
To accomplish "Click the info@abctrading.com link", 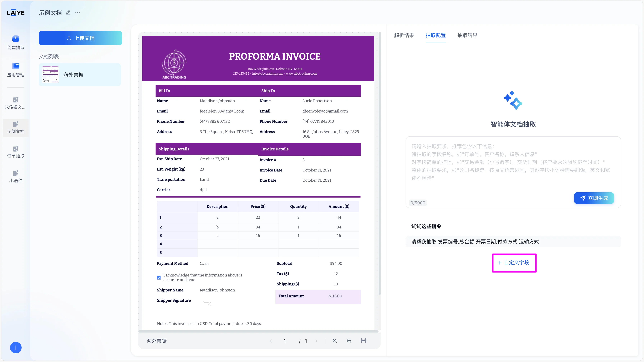I will pyautogui.click(x=268, y=74).
